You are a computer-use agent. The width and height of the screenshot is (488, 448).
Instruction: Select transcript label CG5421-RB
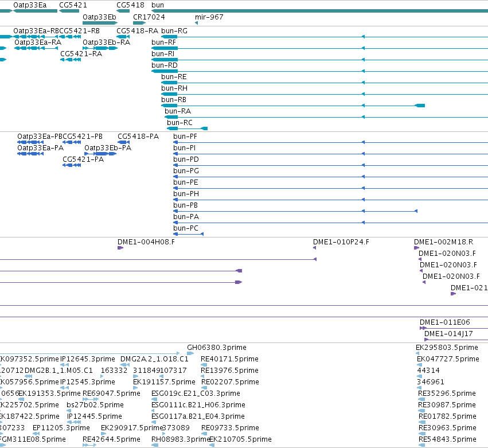point(79,31)
